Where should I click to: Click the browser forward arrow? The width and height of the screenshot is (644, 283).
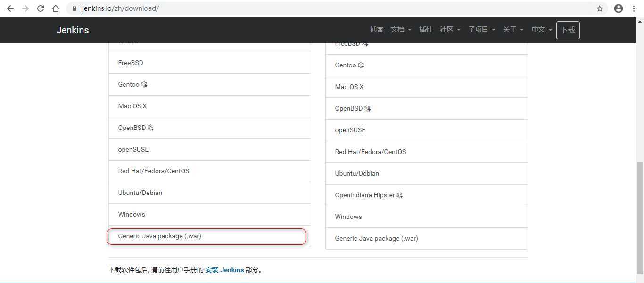tap(25, 8)
